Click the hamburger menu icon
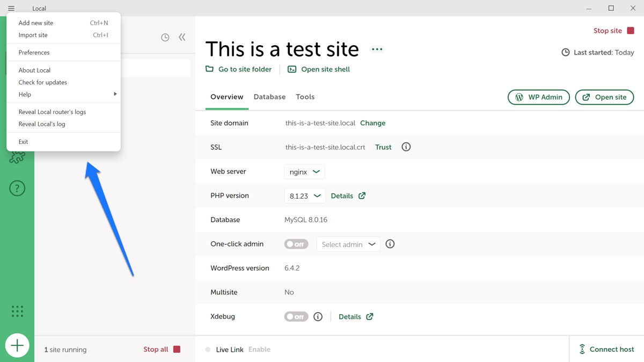The image size is (644, 362). click(x=11, y=8)
